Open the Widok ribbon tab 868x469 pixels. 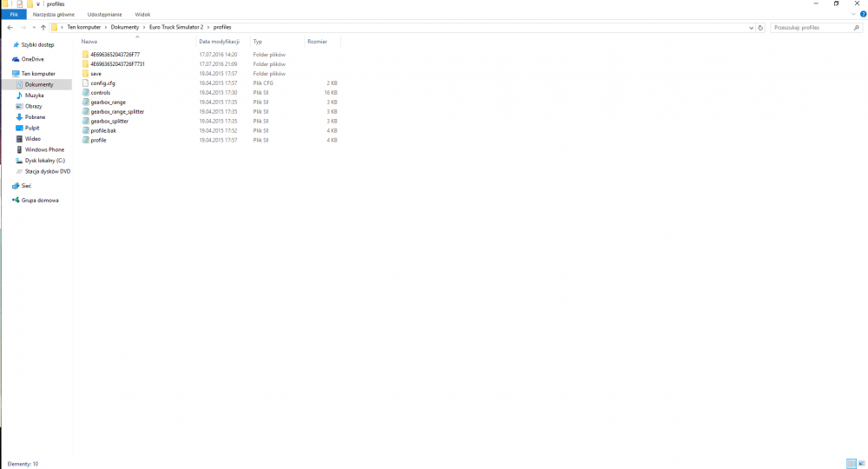tap(143, 15)
